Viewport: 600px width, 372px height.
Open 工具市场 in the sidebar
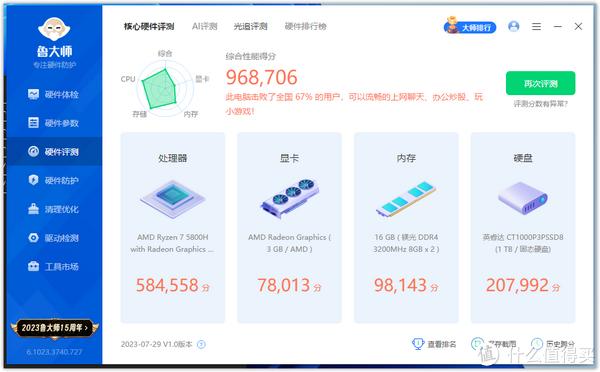[x=53, y=266]
